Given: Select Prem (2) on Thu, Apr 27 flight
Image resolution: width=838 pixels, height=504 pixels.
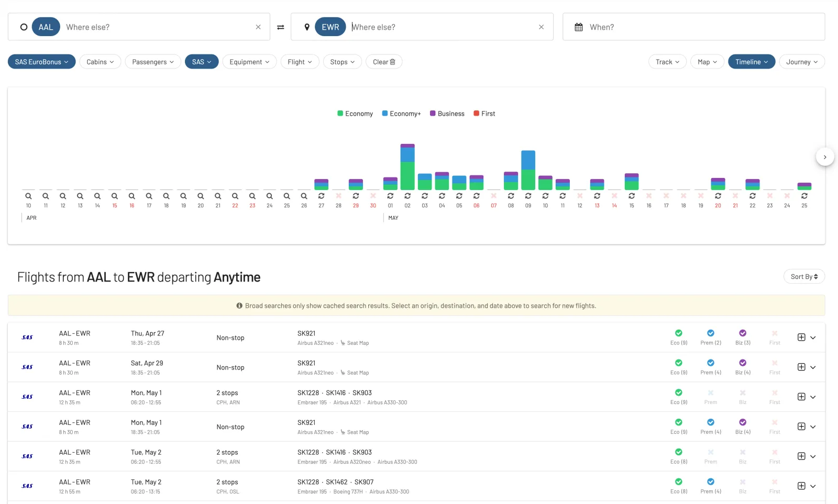Looking at the screenshot, I should [711, 338].
